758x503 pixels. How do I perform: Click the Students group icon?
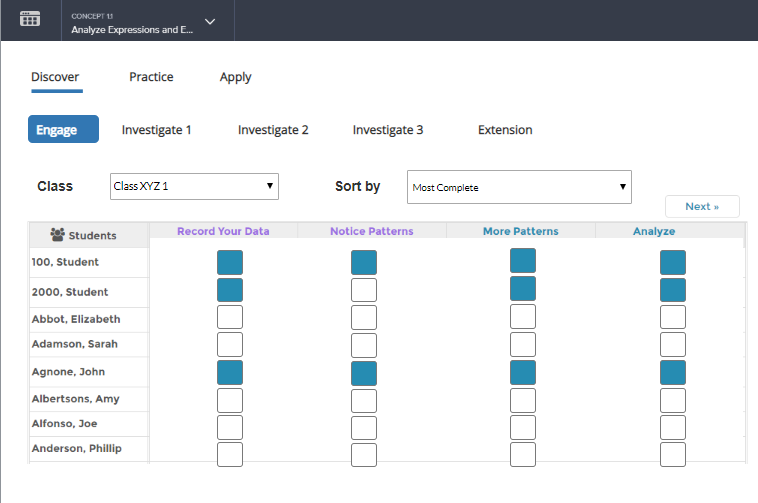click(x=58, y=235)
